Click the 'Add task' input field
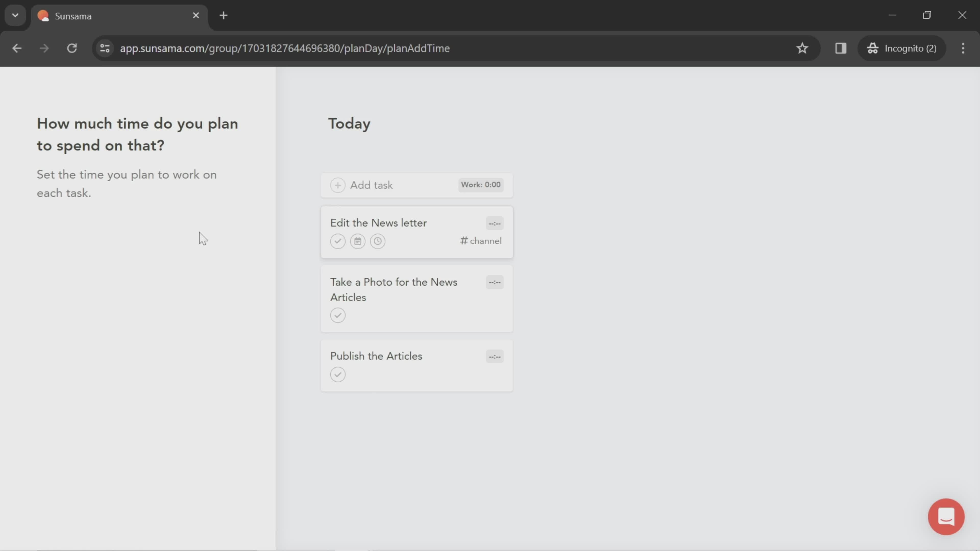This screenshot has height=551, width=980. point(416,185)
